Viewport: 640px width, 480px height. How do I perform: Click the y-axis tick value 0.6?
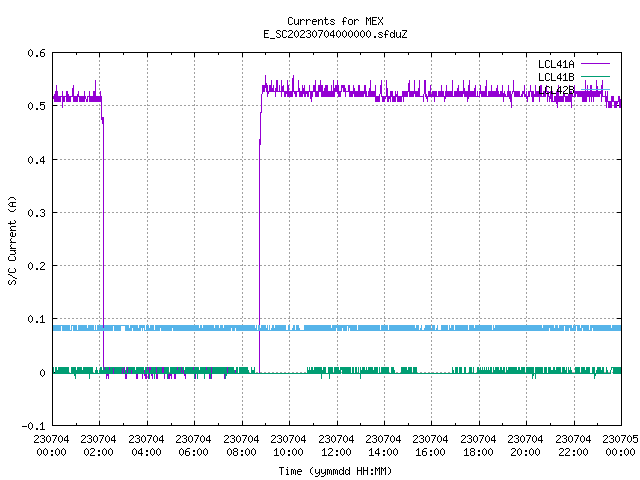coord(36,53)
